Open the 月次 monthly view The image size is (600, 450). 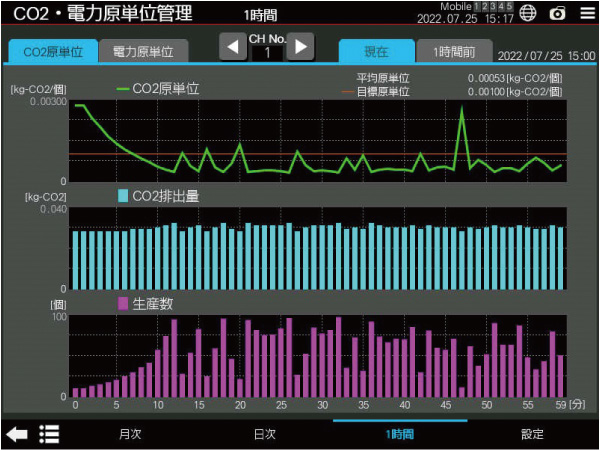click(x=130, y=434)
